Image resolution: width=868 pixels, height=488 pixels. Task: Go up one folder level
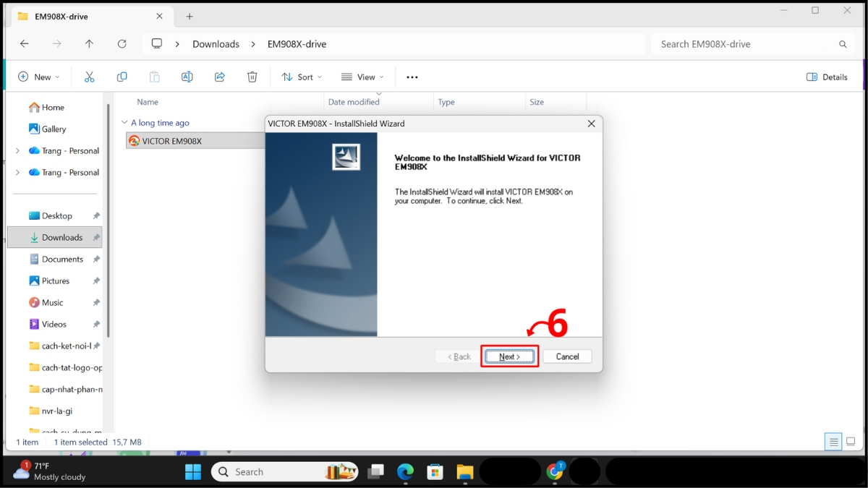coord(90,44)
